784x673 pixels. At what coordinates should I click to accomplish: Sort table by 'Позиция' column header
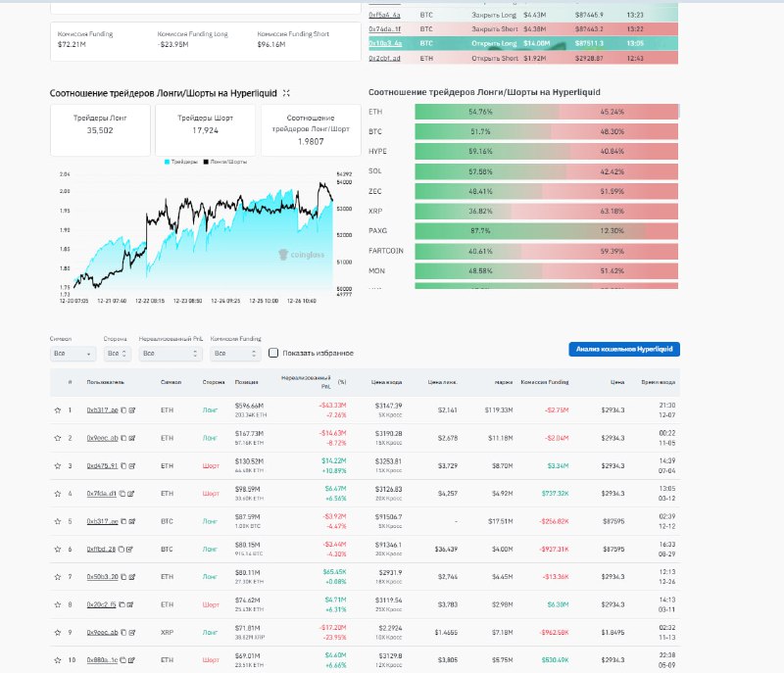(245, 382)
